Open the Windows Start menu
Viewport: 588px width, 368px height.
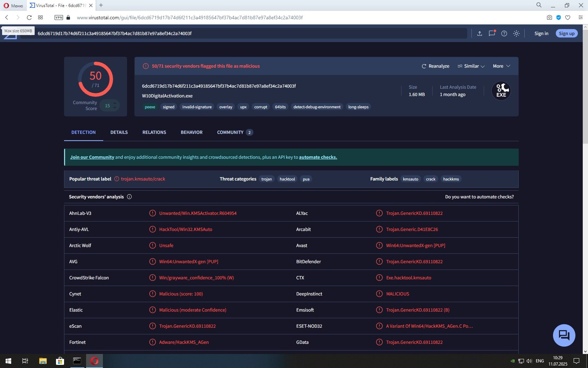[8, 361]
